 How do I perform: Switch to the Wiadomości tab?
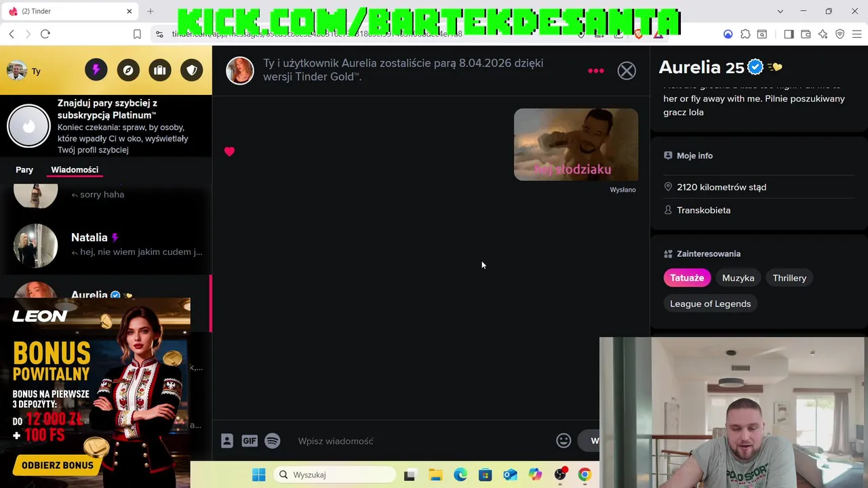point(75,169)
